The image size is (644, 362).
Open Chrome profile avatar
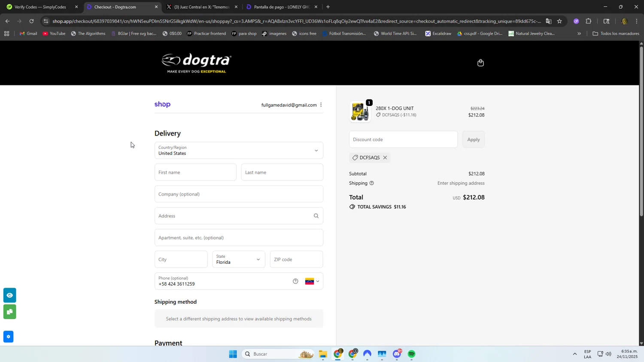(x=624, y=21)
